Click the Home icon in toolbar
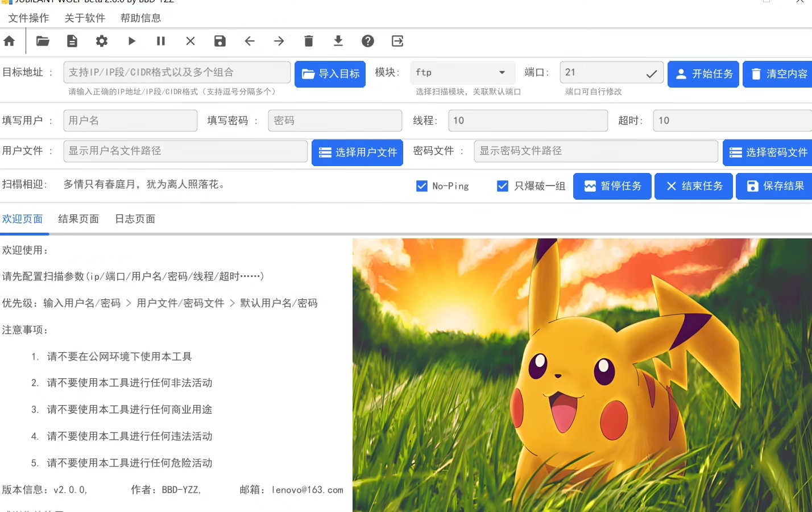Viewport: 812px width, 512px height. pyautogui.click(x=9, y=41)
